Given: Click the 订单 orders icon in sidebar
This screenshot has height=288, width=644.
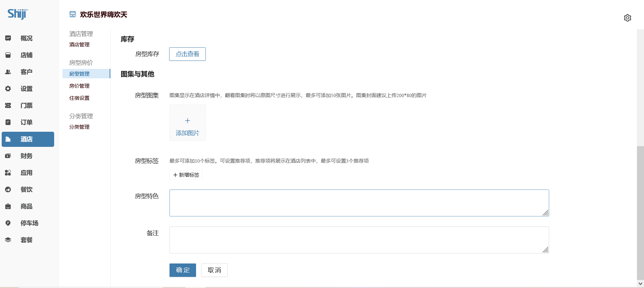Looking at the screenshot, I should 8,122.
